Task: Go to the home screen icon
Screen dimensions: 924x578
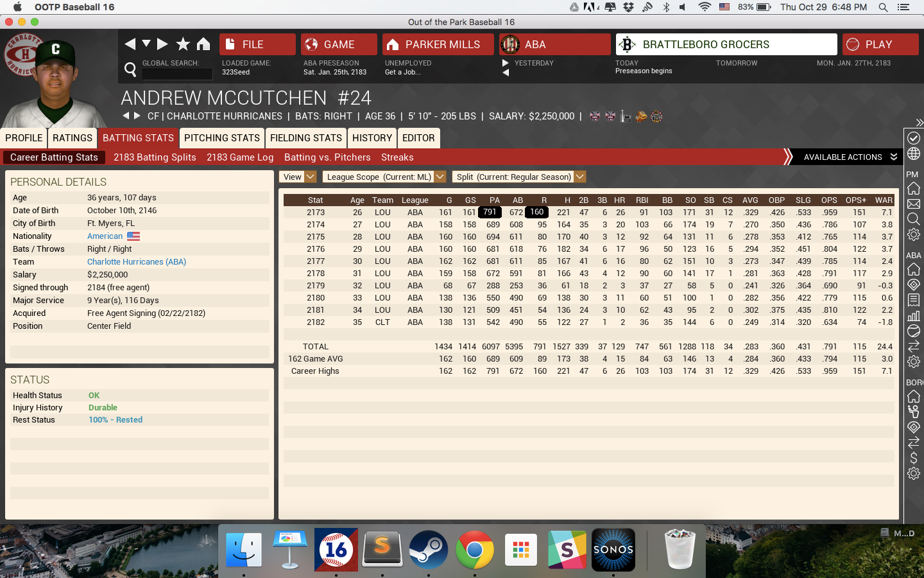Action: pyautogui.click(x=203, y=44)
